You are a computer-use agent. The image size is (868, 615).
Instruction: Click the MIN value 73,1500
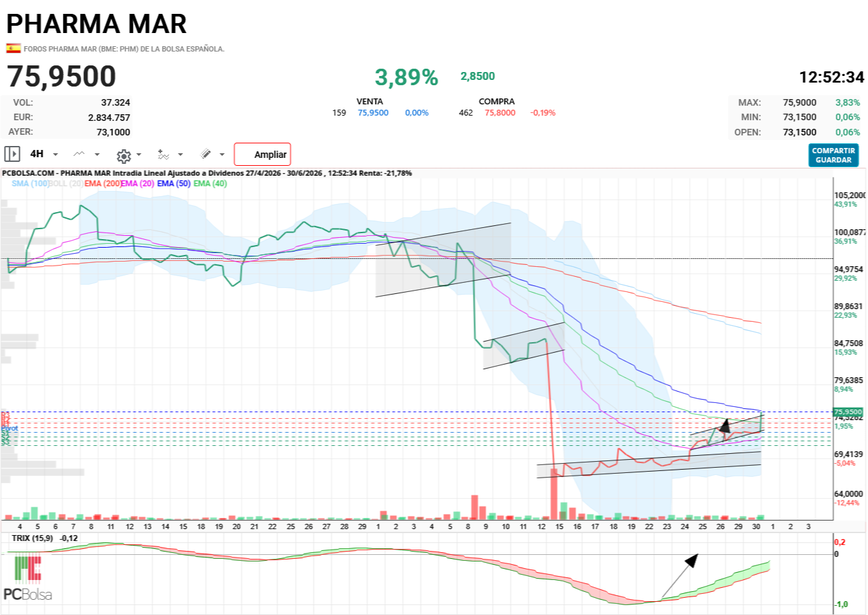coord(800,117)
